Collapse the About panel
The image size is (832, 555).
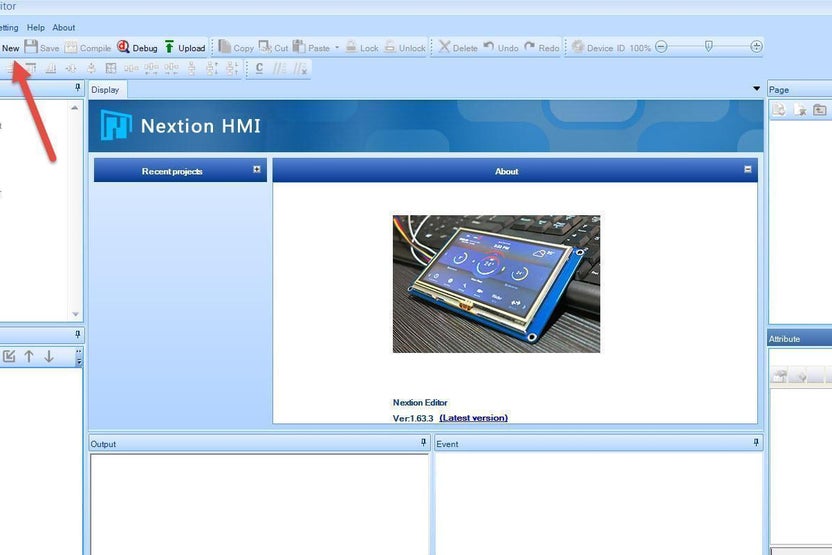tap(748, 169)
